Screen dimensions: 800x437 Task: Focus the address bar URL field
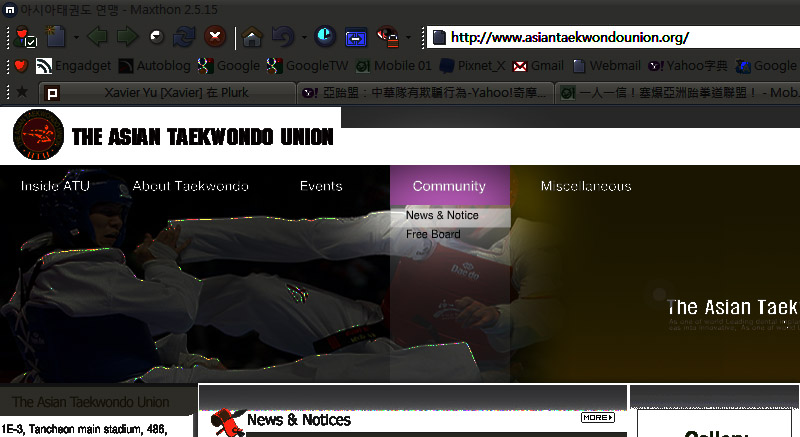point(612,37)
